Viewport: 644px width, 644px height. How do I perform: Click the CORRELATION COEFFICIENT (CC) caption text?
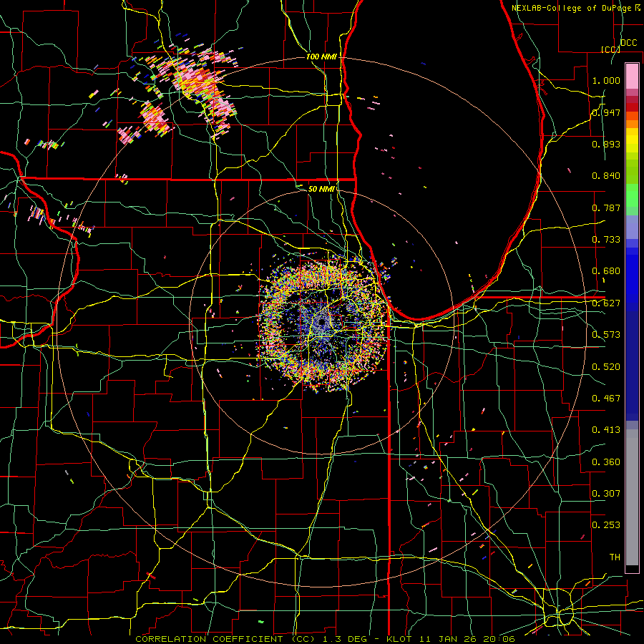pyautogui.click(x=225, y=639)
